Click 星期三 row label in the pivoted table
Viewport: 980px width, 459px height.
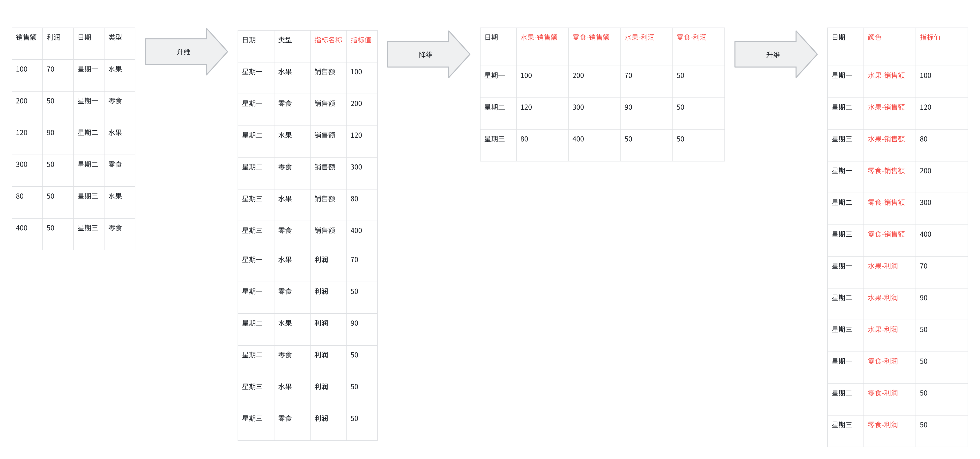494,139
